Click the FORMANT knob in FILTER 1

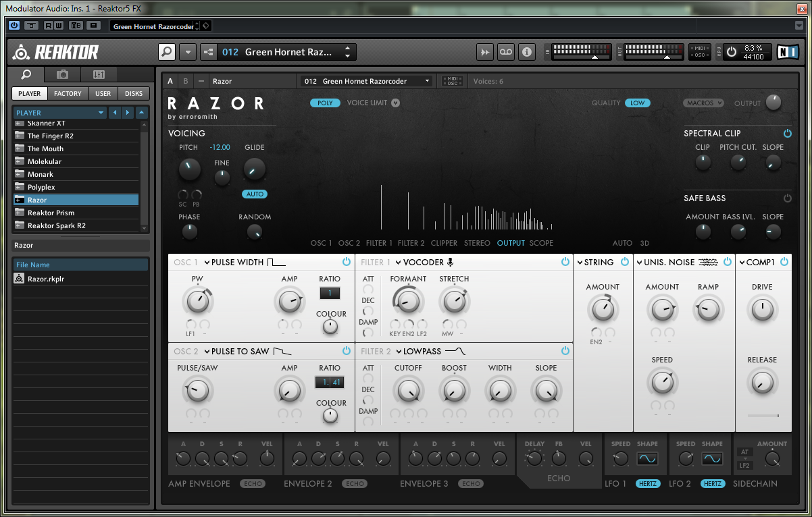408,301
